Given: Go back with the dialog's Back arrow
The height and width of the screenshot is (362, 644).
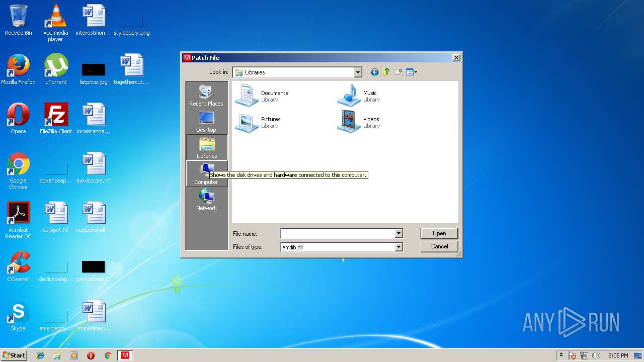Looking at the screenshot, I should coord(374,72).
